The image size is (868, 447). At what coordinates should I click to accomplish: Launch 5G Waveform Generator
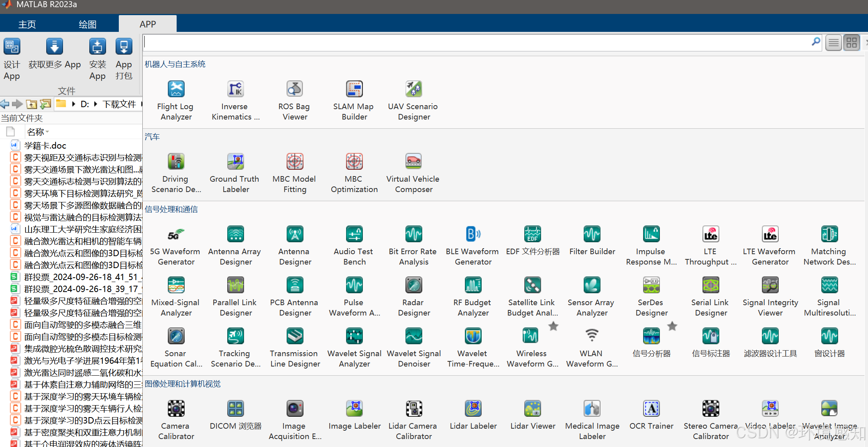[x=176, y=245]
